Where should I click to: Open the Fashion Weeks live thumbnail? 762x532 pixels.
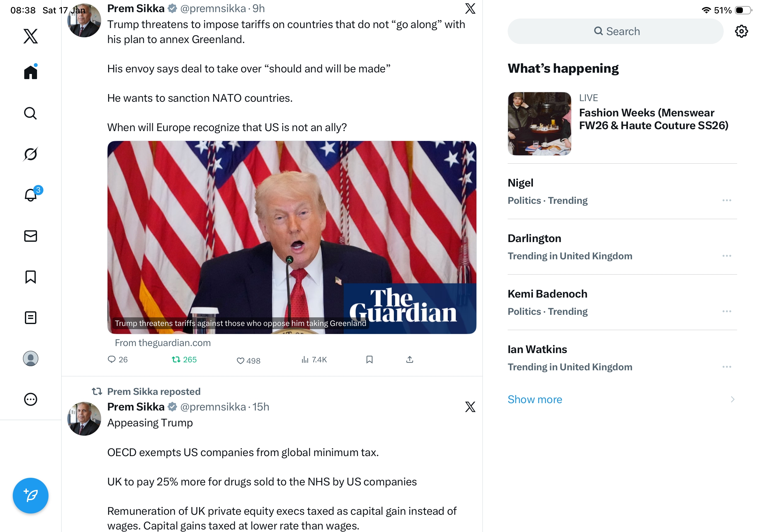coord(539,124)
